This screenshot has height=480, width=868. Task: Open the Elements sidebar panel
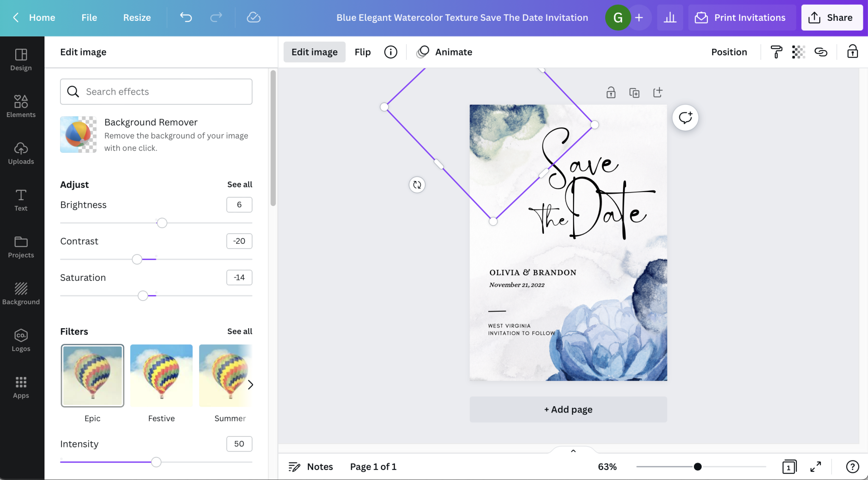tap(21, 106)
